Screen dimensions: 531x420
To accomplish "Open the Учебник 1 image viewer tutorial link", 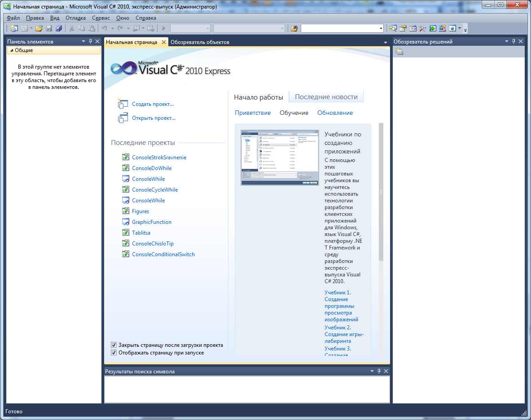I will click(341, 306).
